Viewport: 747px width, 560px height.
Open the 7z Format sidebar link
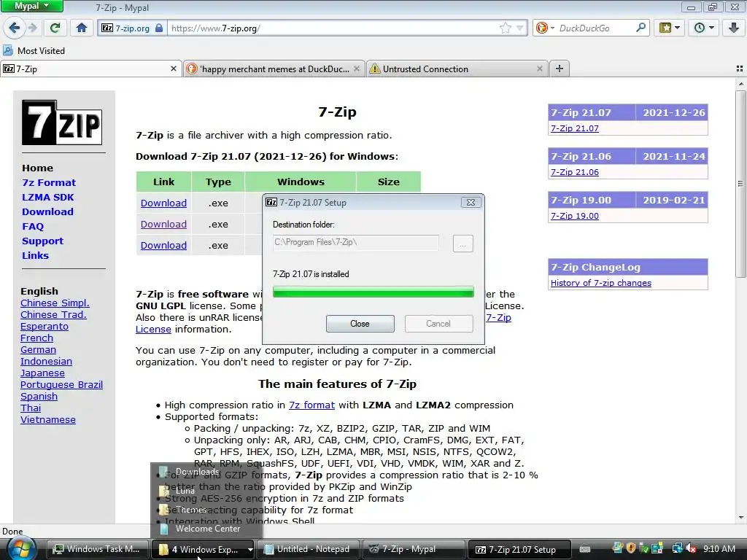click(x=49, y=182)
